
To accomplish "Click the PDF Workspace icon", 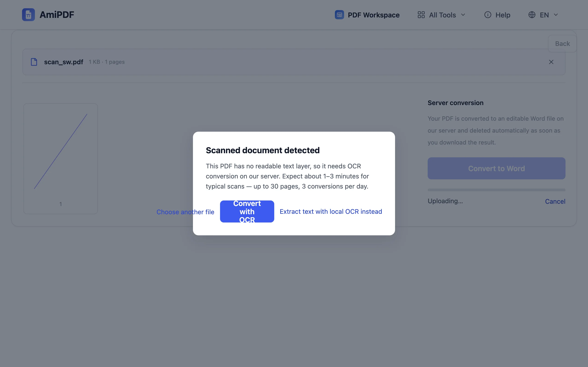I will (x=339, y=15).
